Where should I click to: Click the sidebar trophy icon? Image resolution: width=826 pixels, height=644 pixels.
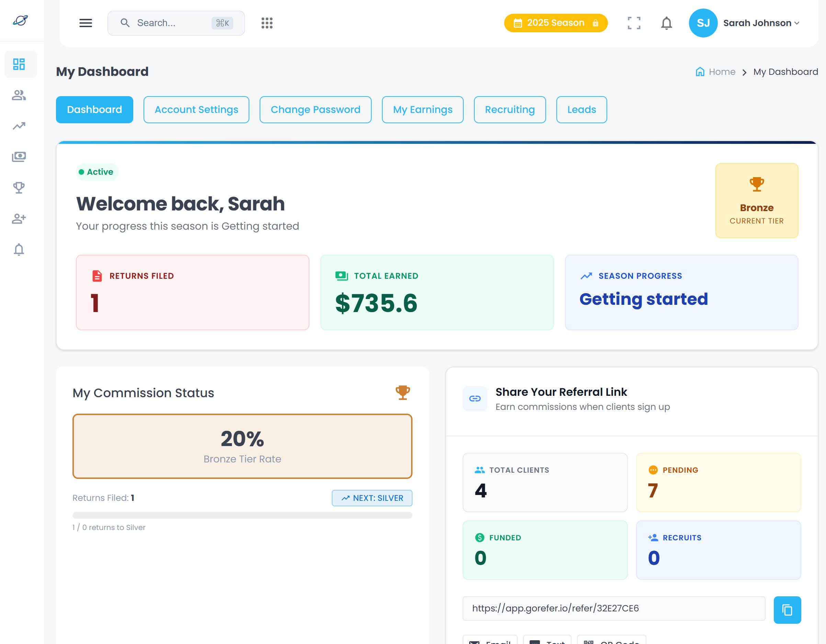[19, 187]
